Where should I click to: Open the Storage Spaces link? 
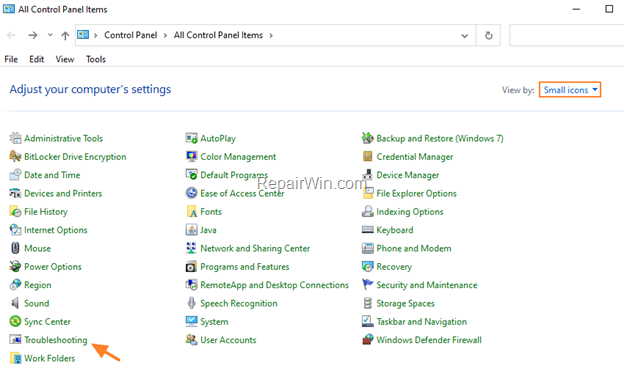[x=406, y=303]
